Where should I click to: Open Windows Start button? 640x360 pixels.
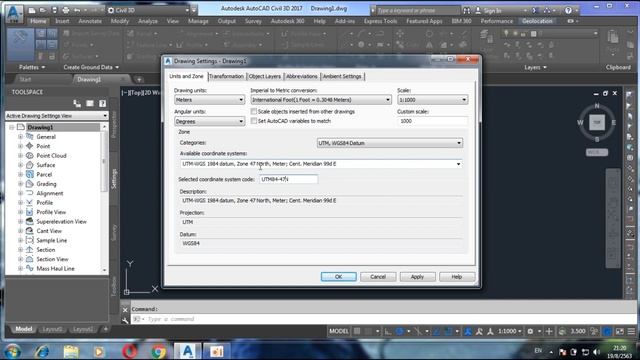tap(13, 351)
